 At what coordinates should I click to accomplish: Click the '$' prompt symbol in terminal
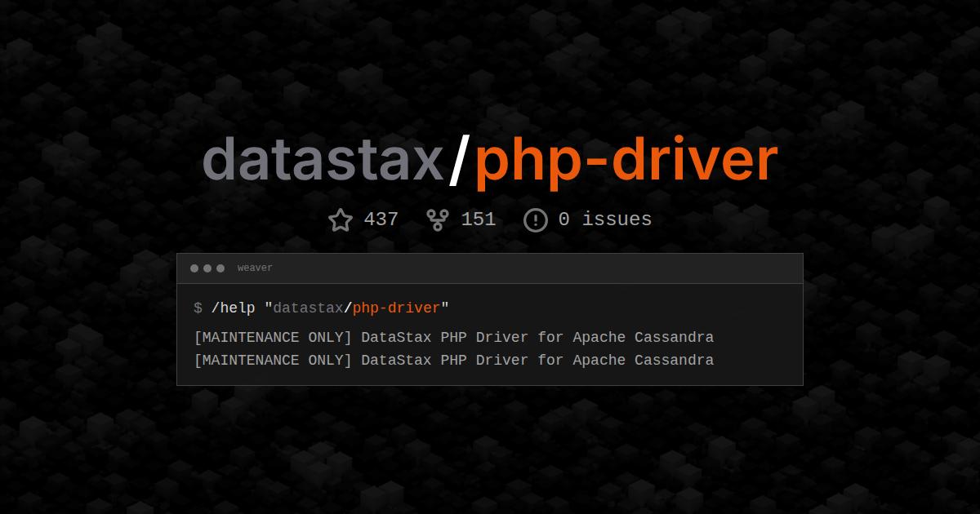198,308
